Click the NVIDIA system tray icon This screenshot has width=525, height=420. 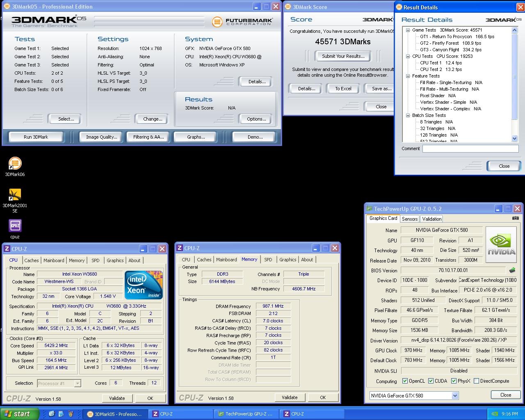click(x=495, y=414)
